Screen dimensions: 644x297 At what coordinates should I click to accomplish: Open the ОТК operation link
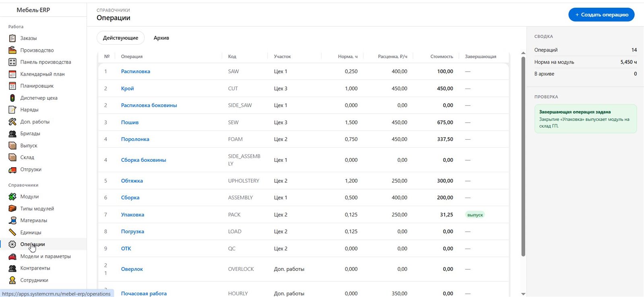[126, 248]
